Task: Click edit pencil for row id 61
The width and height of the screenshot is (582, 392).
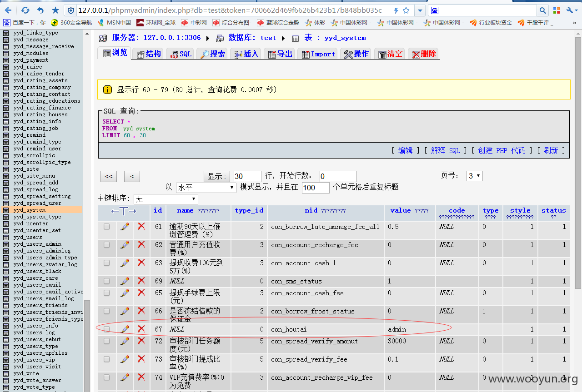Action: (125, 226)
